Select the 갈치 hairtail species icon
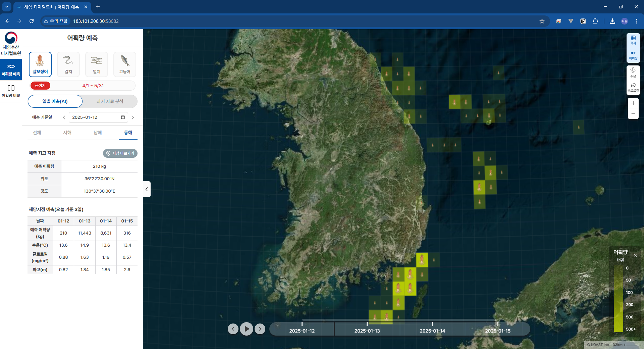The width and height of the screenshot is (644, 349). 68,64
